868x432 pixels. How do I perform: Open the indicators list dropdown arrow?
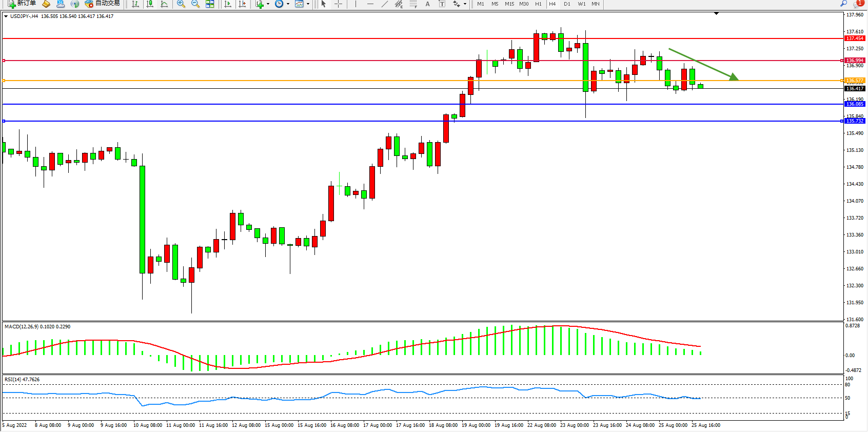pos(268,4)
